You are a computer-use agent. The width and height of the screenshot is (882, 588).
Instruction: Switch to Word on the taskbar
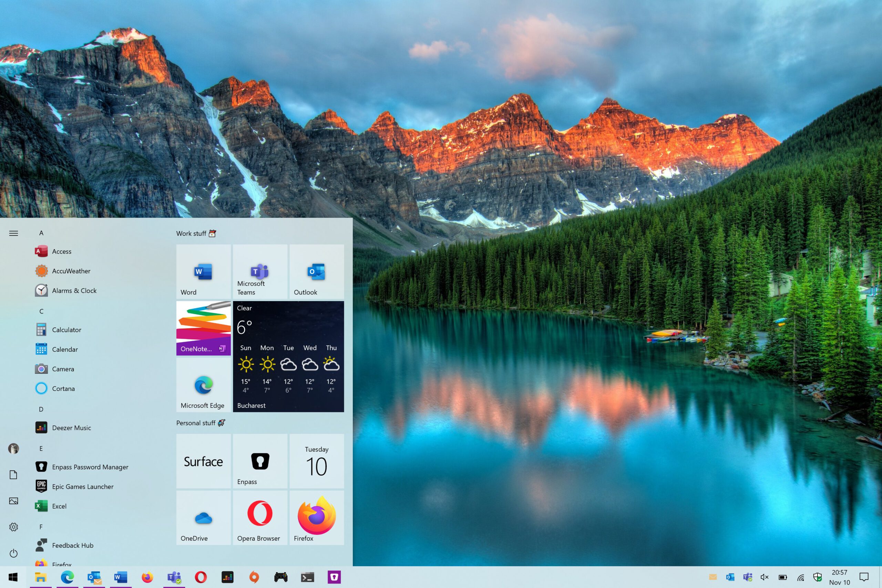[x=121, y=577]
